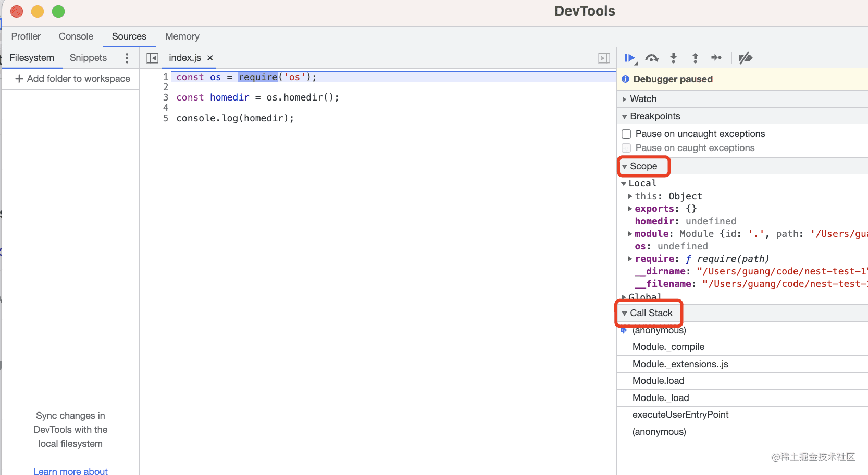Deactivate breakpoints icon
This screenshot has width=868, height=475.
tap(746, 58)
